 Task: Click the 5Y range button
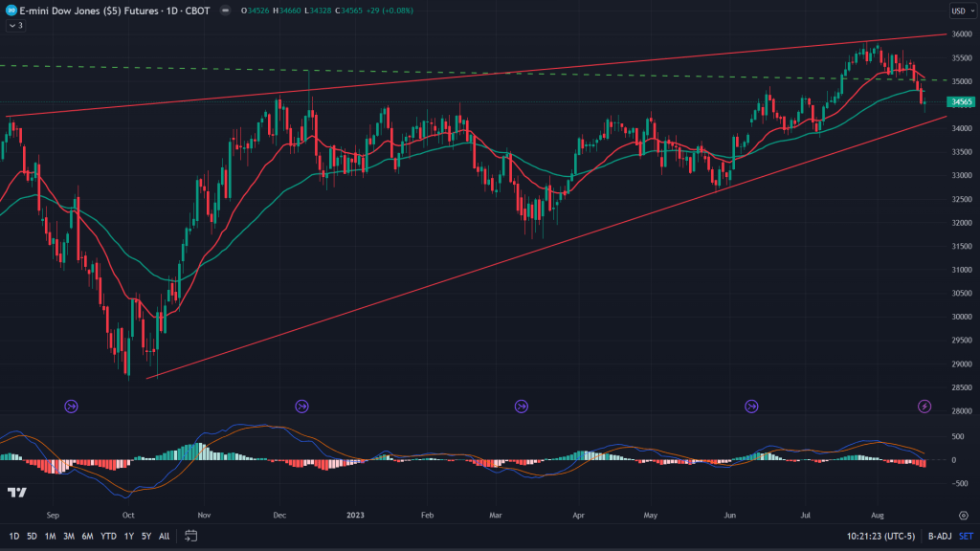click(x=145, y=536)
